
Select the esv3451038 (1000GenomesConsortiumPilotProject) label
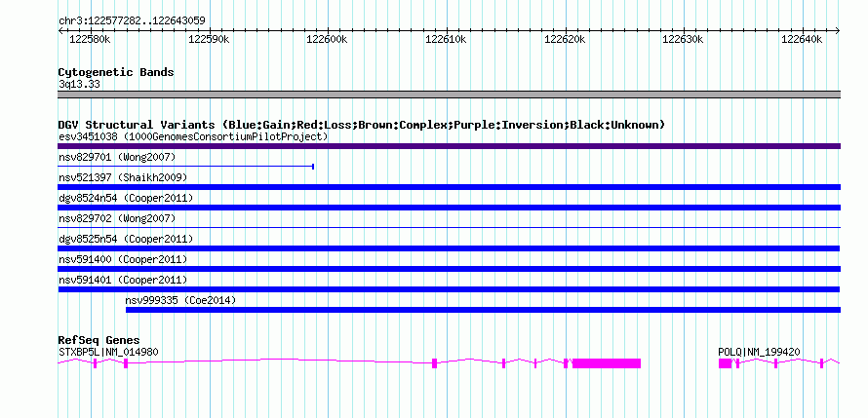(193, 136)
